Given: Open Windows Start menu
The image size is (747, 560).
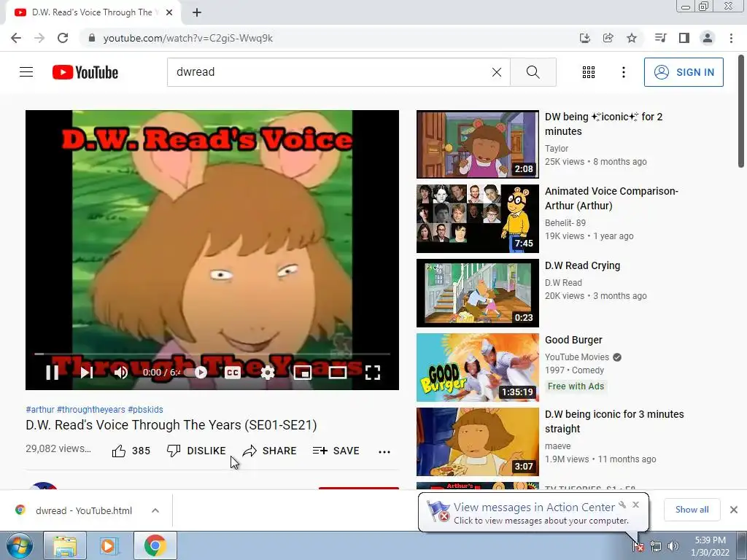Looking at the screenshot, I should click(19, 545).
